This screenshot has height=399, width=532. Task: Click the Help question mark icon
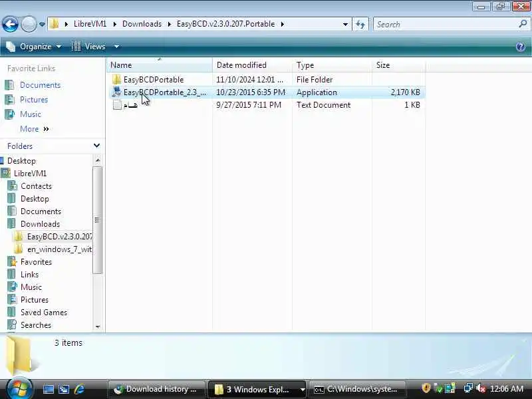pyautogui.click(x=521, y=47)
